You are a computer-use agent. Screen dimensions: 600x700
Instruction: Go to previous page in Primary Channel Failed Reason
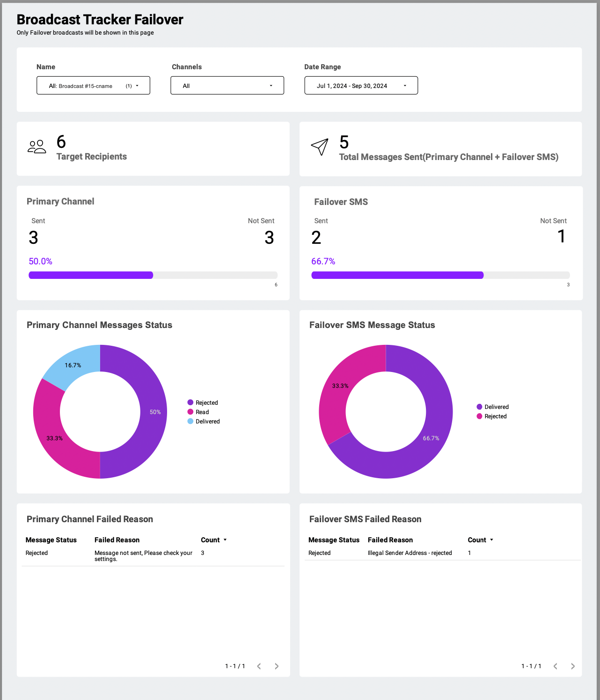pyautogui.click(x=259, y=666)
